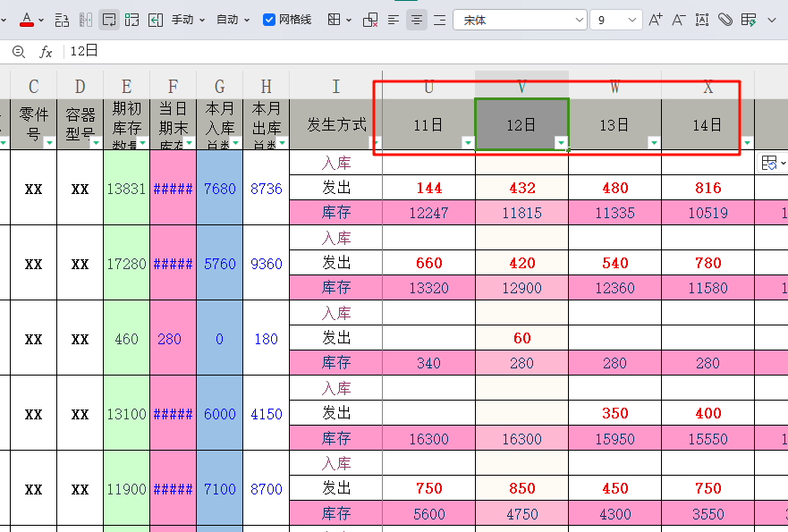Open filter dropdown on 当日期末 header

pyautogui.click(x=189, y=143)
